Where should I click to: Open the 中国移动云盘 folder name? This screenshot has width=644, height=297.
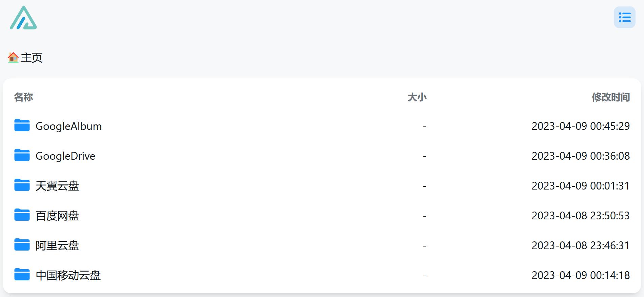coord(68,275)
